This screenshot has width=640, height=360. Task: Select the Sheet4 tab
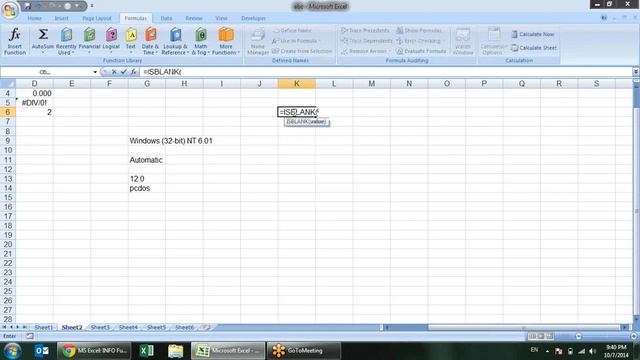click(128, 327)
